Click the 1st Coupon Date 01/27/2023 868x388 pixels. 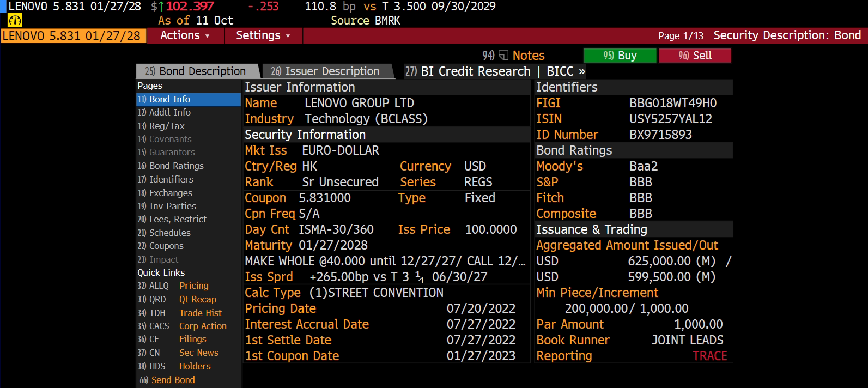pos(481,356)
